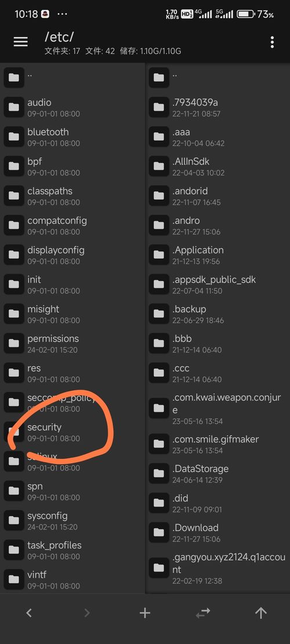Viewport: 290px width, 644px height.
Task: Open the .Download folder
Action: (217, 533)
